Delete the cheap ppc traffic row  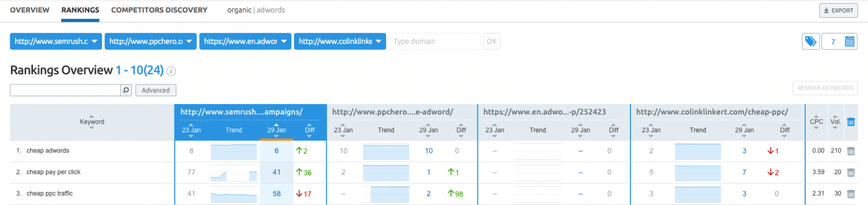851,194
